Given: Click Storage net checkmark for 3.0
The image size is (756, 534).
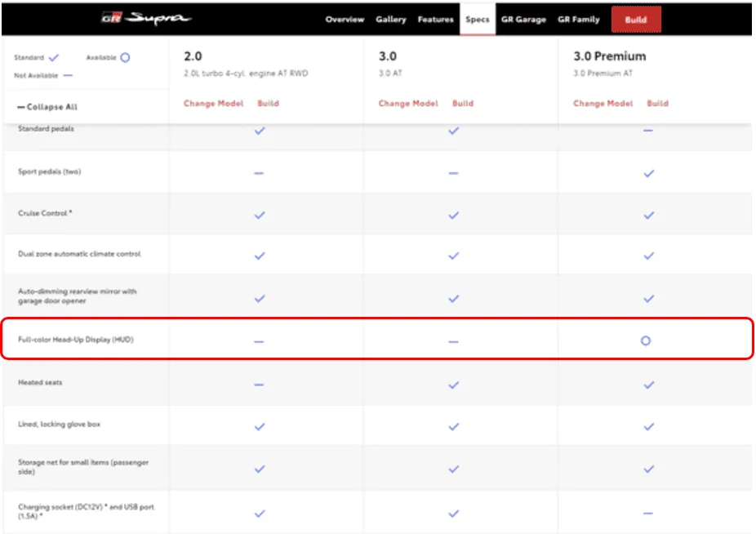Looking at the screenshot, I should coord(454,469).
